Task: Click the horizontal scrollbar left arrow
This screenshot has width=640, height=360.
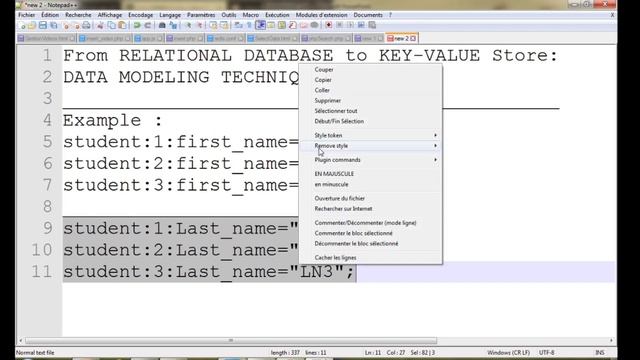Action: pos(21,340)
